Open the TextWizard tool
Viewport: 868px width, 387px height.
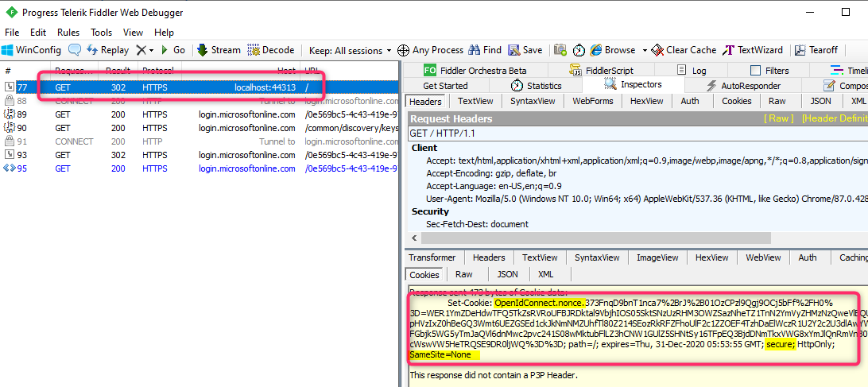coord(753,50)
